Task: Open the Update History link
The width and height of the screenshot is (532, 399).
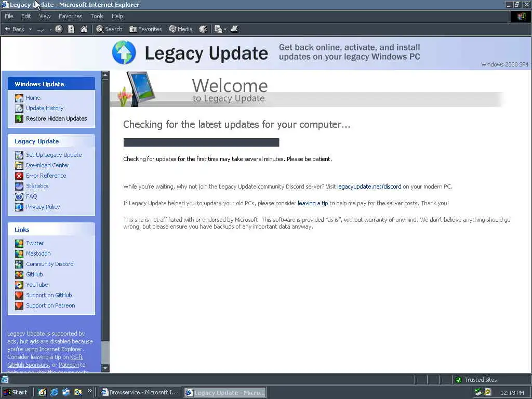Action: (45, 108)
